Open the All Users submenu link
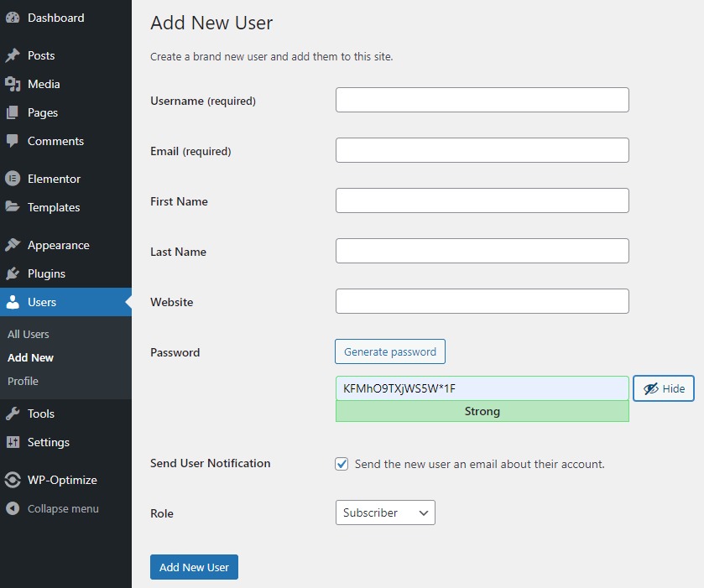 click(29, 335)
